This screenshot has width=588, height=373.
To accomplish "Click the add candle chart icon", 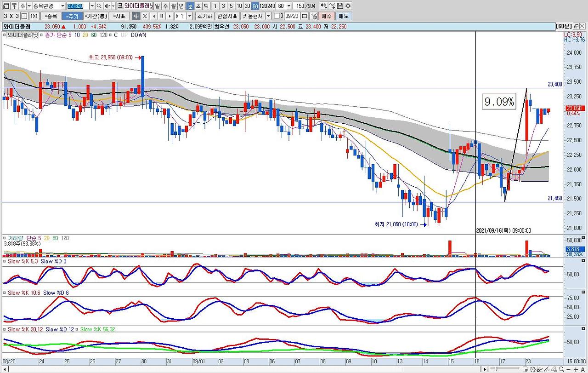I will pos(324,6).
